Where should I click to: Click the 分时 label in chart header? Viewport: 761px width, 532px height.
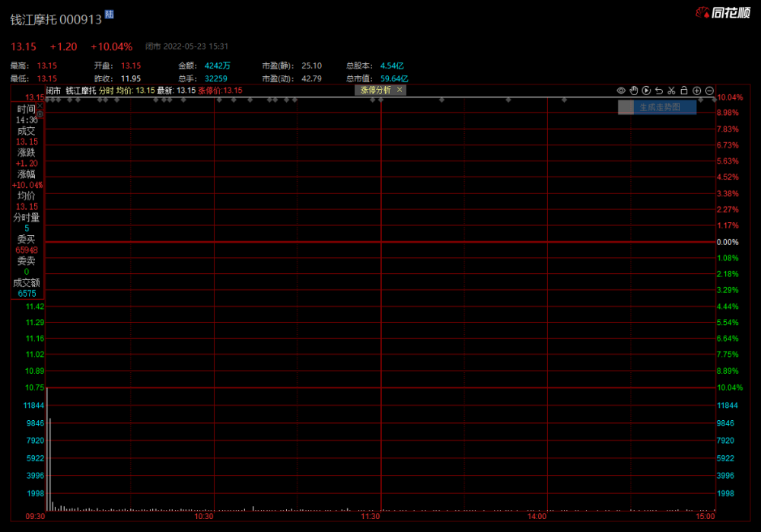click(x=107, y=91)
